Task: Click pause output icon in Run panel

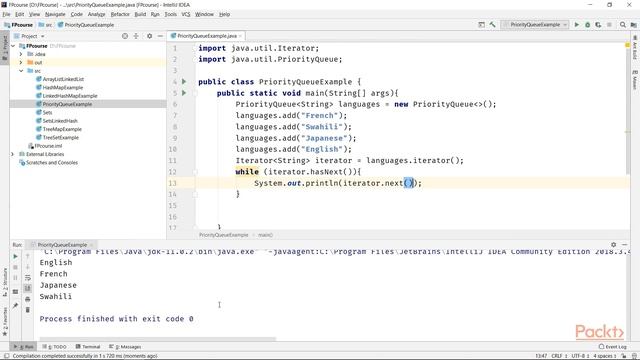Action: 16,278
